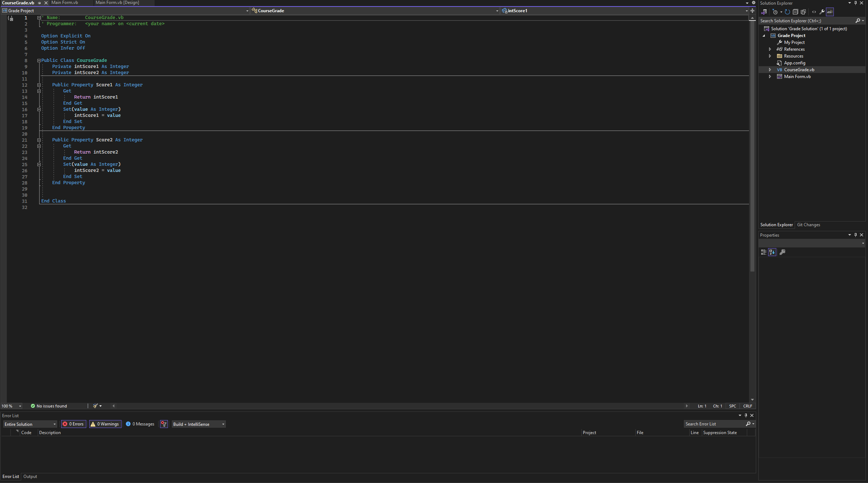Screen dimensions: 868x483
Task: Click Collapse All icon in Solution Explorer toolbar
Action: 795,12
